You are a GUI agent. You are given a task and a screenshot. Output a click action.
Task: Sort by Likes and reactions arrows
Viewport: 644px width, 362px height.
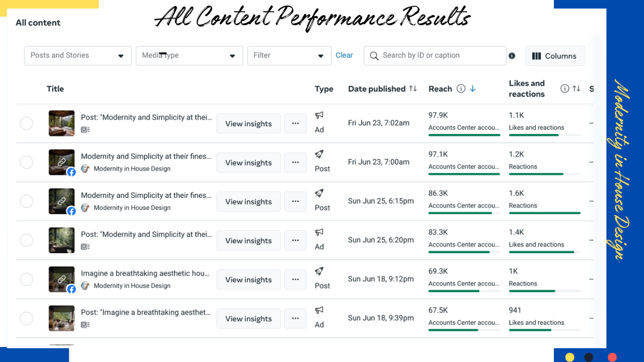click(576, 89)
